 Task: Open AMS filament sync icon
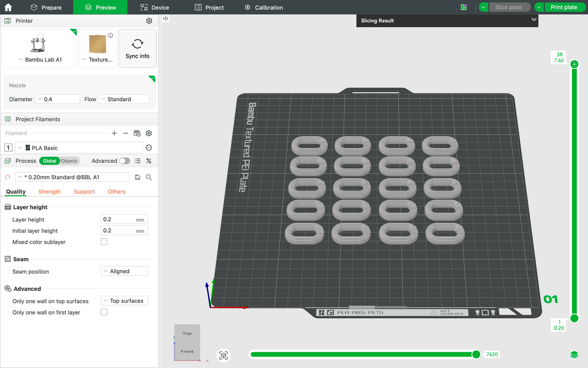138,133
